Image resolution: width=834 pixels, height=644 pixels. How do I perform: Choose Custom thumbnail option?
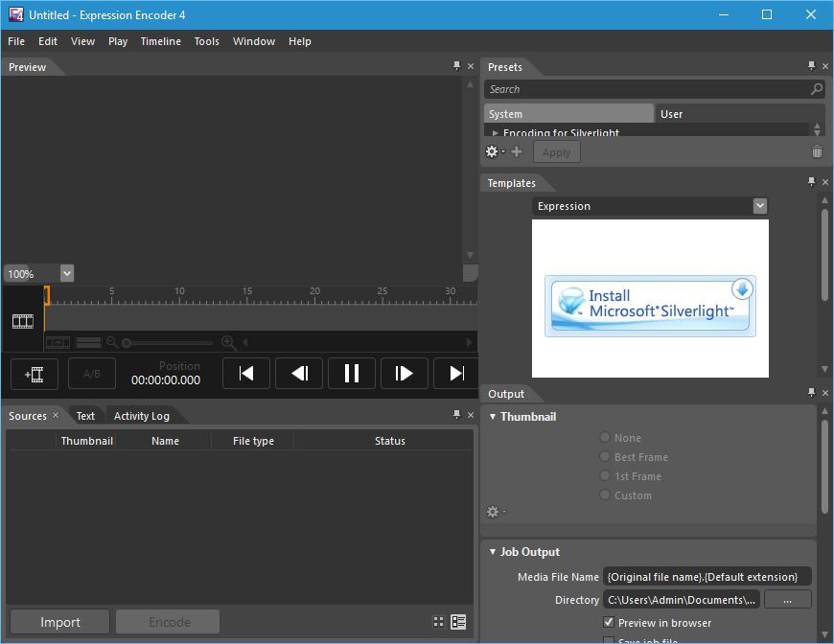[x=604, y=495]
